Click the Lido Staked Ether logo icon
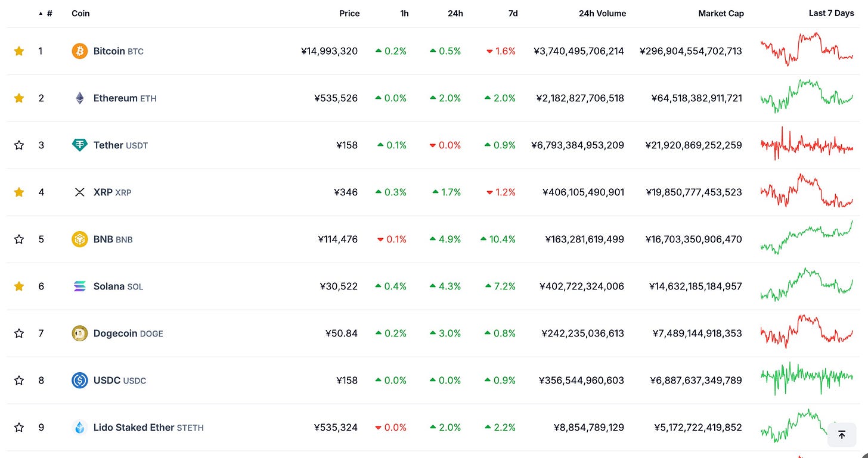Screen dimensions: 868x458 coord(80,428)
